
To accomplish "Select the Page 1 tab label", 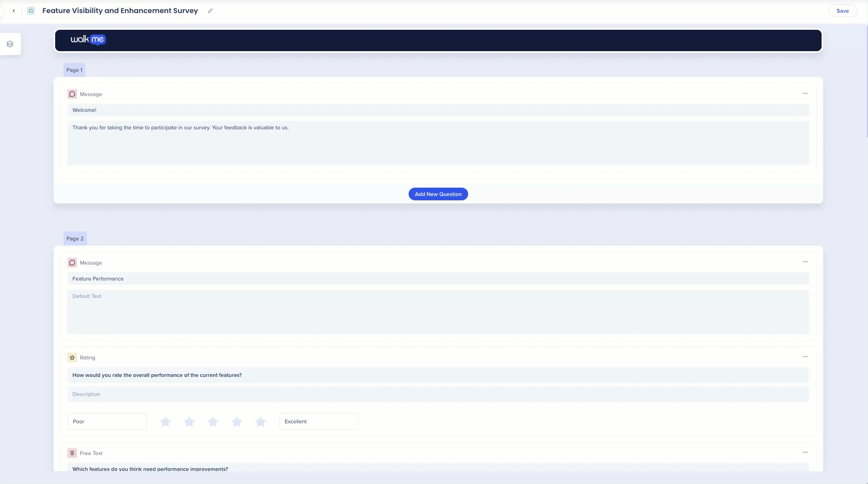I will click(75, 70).
